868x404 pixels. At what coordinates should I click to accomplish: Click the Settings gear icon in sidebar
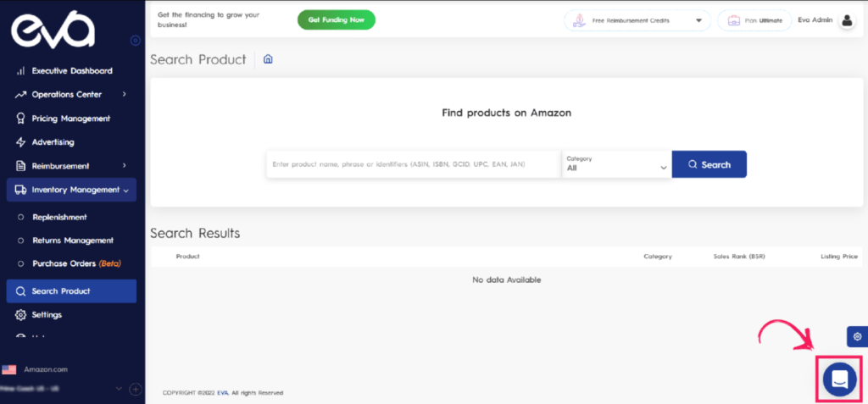(20, 315)
